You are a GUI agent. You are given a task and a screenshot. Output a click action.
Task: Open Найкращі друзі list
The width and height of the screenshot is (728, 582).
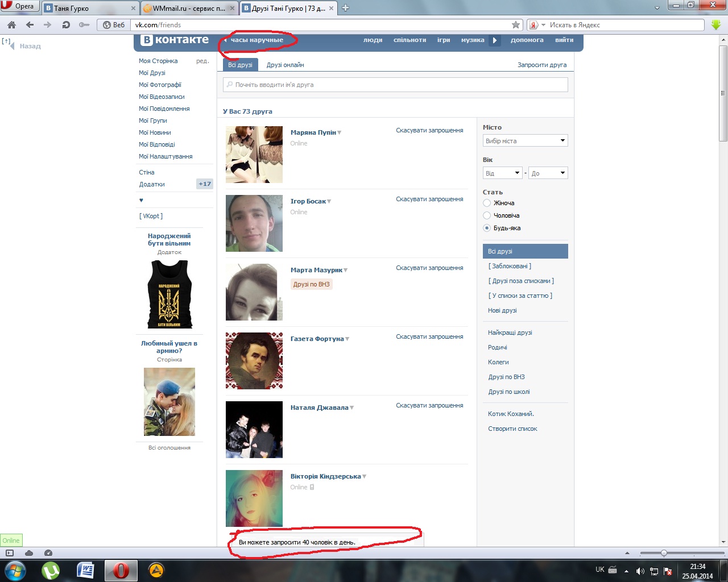point(510,332)
